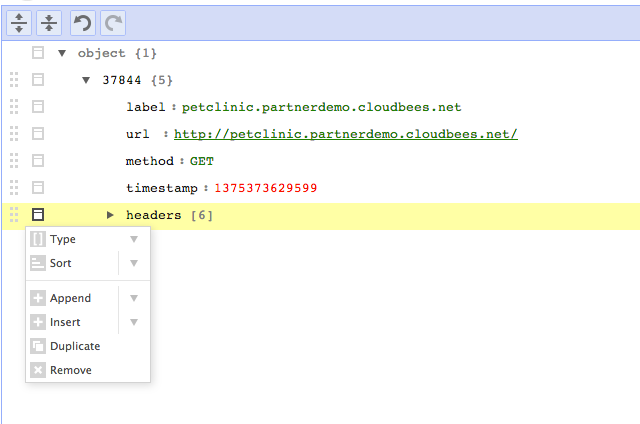Open the Append submenu arrow
The width and height of the screenshot is (640, 424).
(x=134, y=298)
